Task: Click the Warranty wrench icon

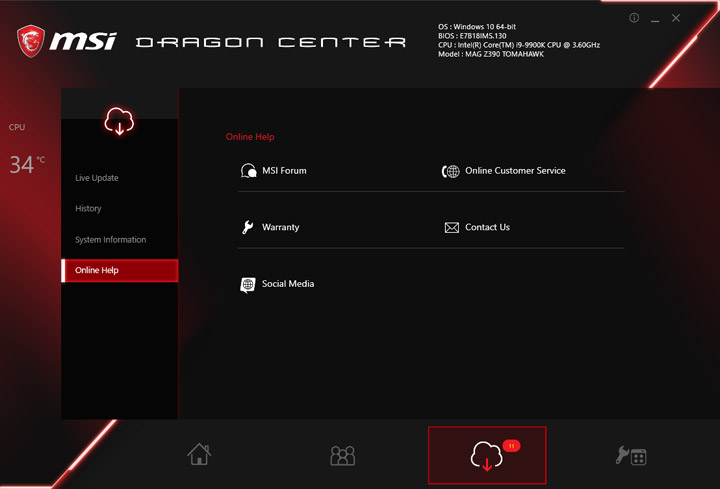Action: pyautogui.click(x=248, y=227)
